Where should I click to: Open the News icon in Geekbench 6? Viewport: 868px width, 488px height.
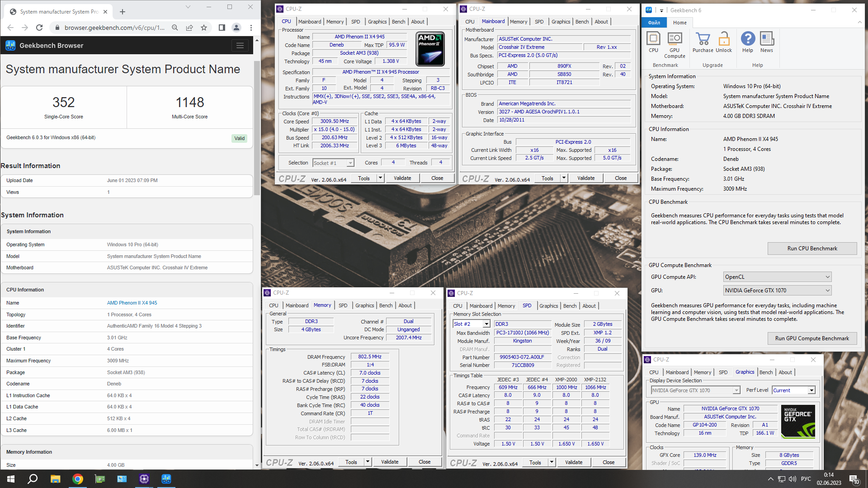(x=767, y=42)
